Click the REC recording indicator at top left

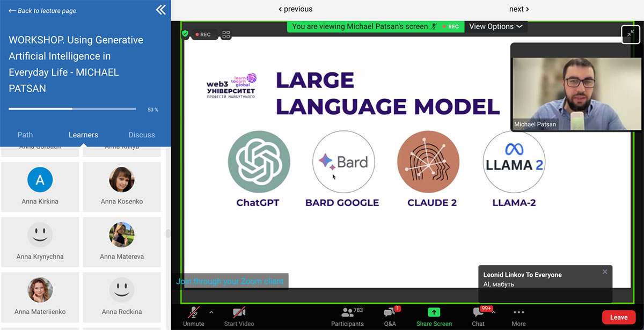tap(203, 34)
